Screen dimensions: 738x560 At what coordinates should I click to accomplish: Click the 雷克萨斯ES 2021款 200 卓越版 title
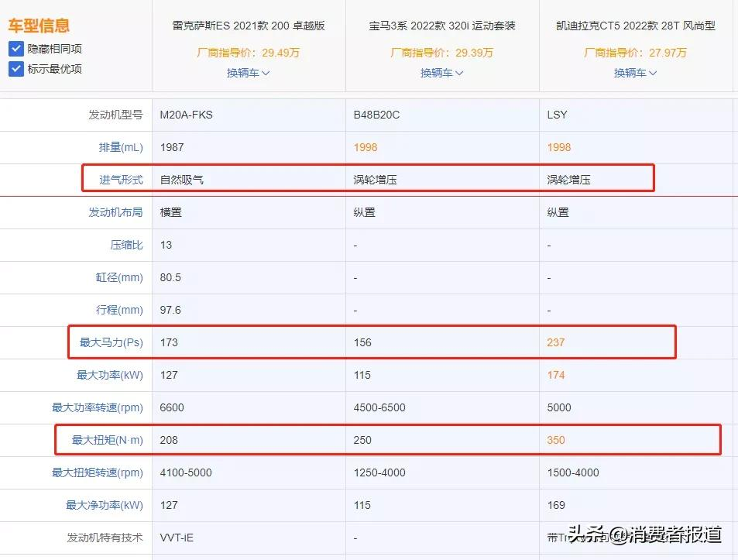tap(249, 26)
